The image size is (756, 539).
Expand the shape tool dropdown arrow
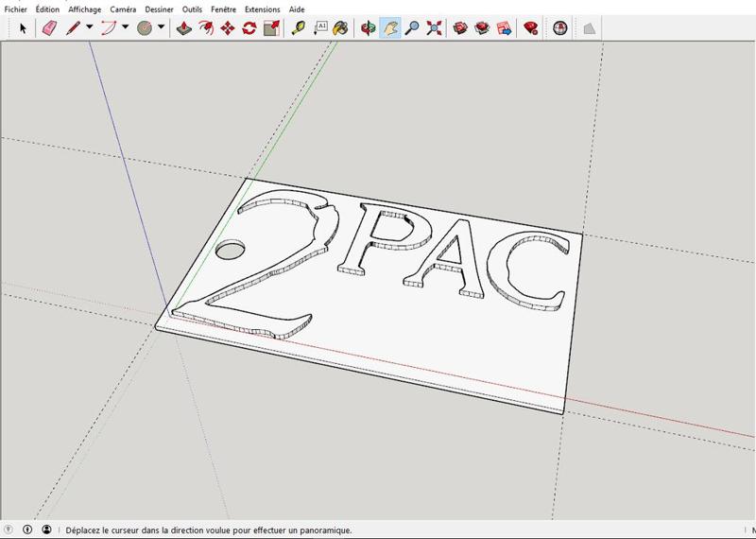161,27
